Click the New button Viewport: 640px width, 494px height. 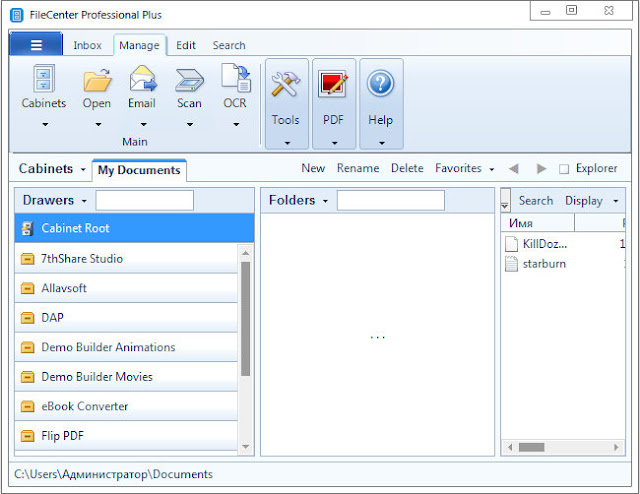(x=313, y=168)
